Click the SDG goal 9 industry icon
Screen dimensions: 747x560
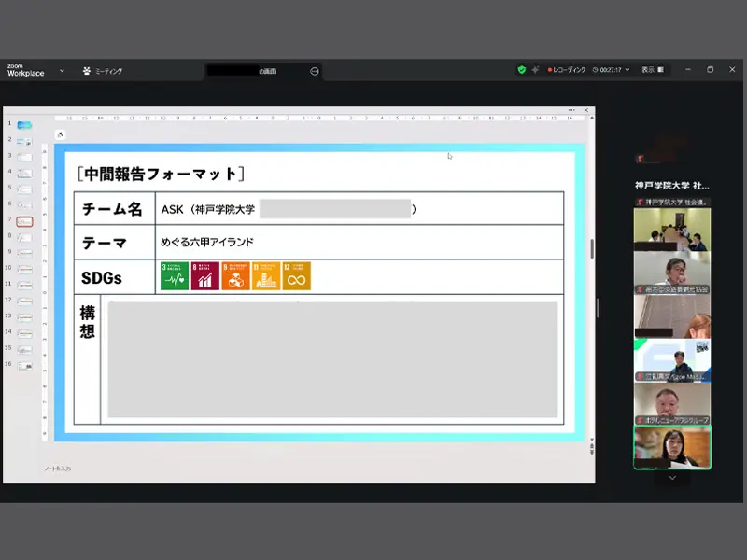point(235,277)
